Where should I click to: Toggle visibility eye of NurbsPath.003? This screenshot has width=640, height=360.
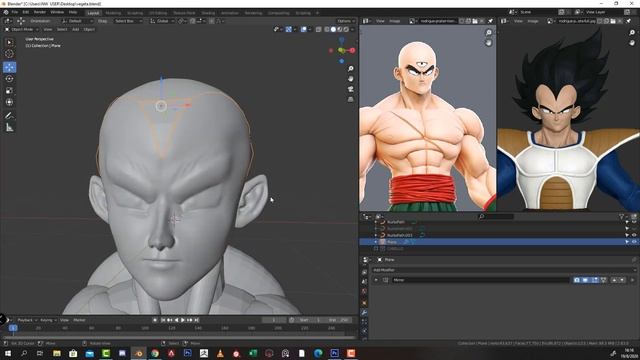click(634, 235)
